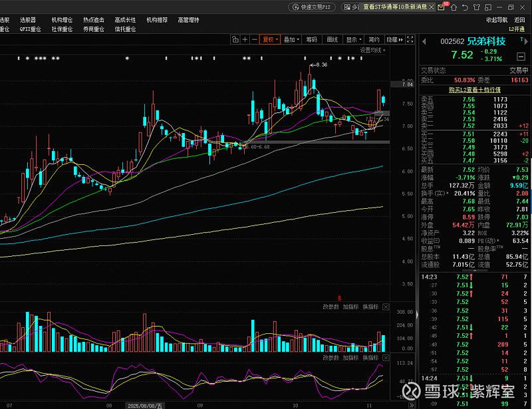Click the undo back arrow icon
The width and height of the screenshot is (532, 409).
[465, 7]
